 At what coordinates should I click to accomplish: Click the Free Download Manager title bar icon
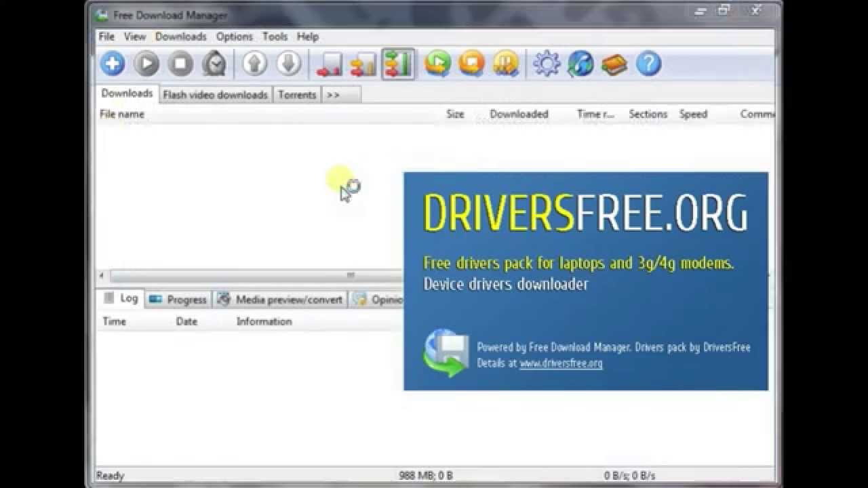[101, 15]
